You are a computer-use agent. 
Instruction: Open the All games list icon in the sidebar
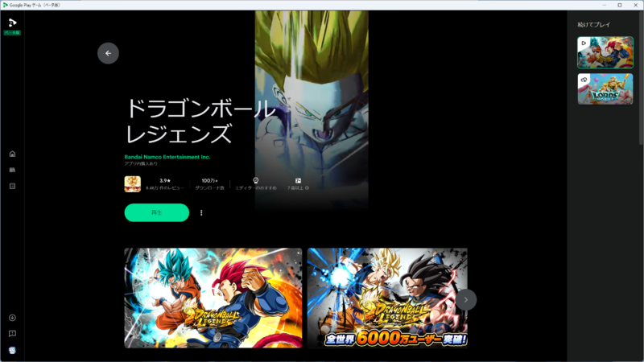pyautogui.click(x=12, y=187)
